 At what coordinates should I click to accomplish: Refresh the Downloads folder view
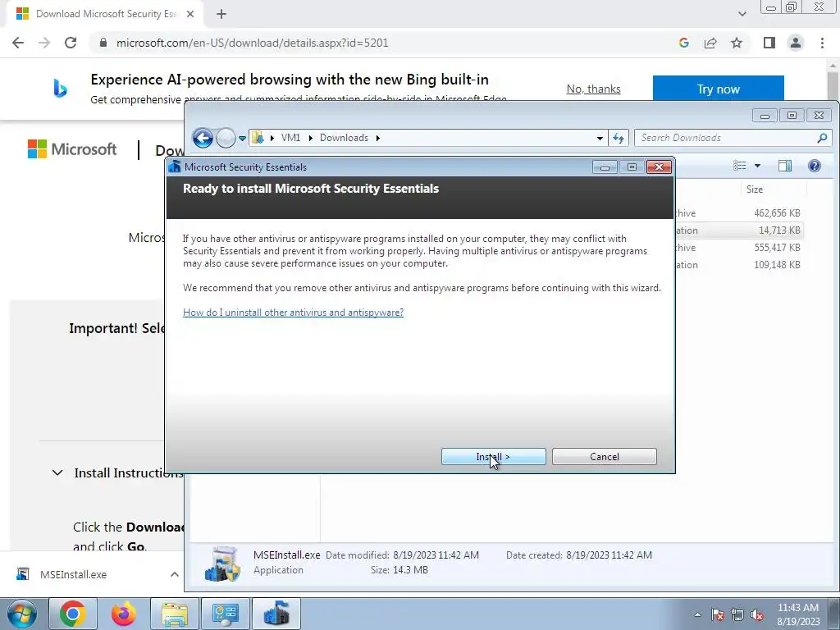[x=619, y=138]
